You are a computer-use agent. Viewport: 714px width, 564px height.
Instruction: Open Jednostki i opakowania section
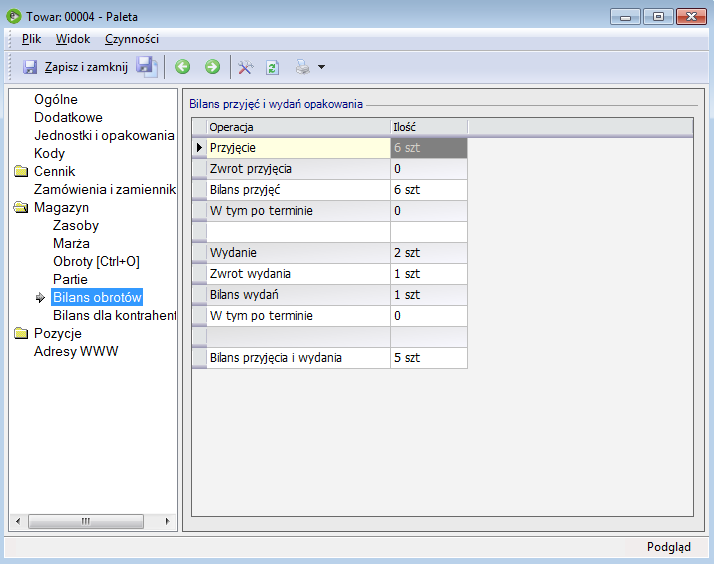click(x=104, y=135)
